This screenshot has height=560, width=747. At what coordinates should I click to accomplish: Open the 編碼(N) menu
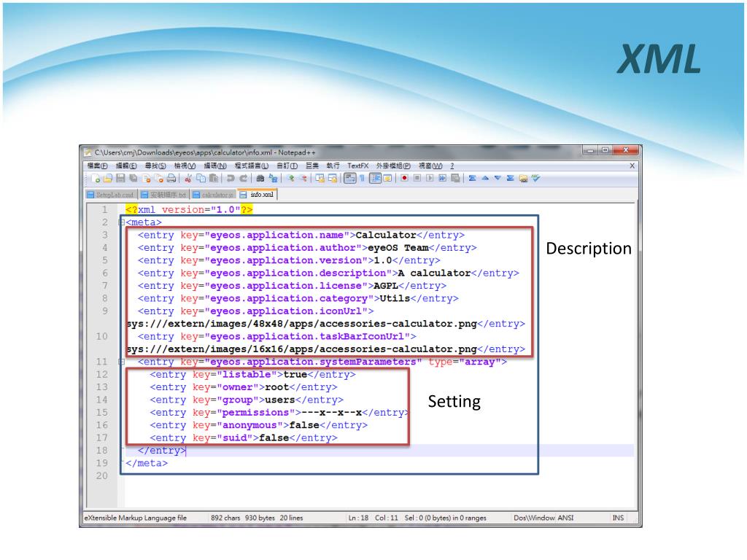pyautogui.click(x=215, y=166)
